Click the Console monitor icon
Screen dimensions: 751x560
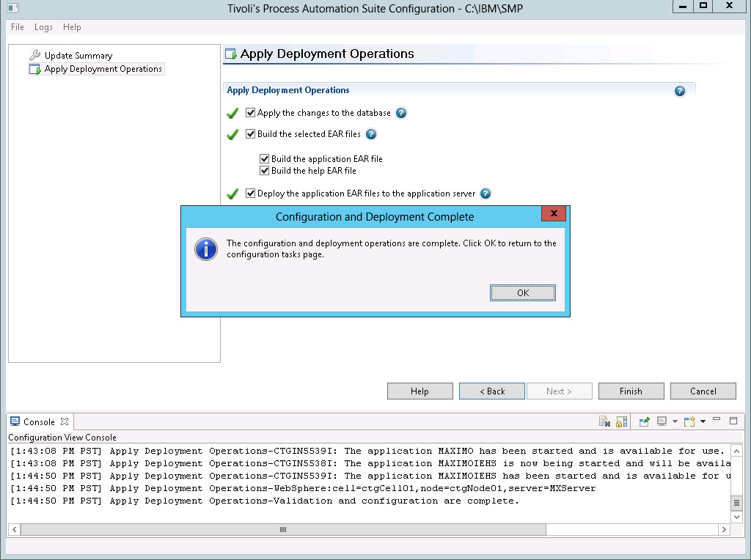coord(15,421)
